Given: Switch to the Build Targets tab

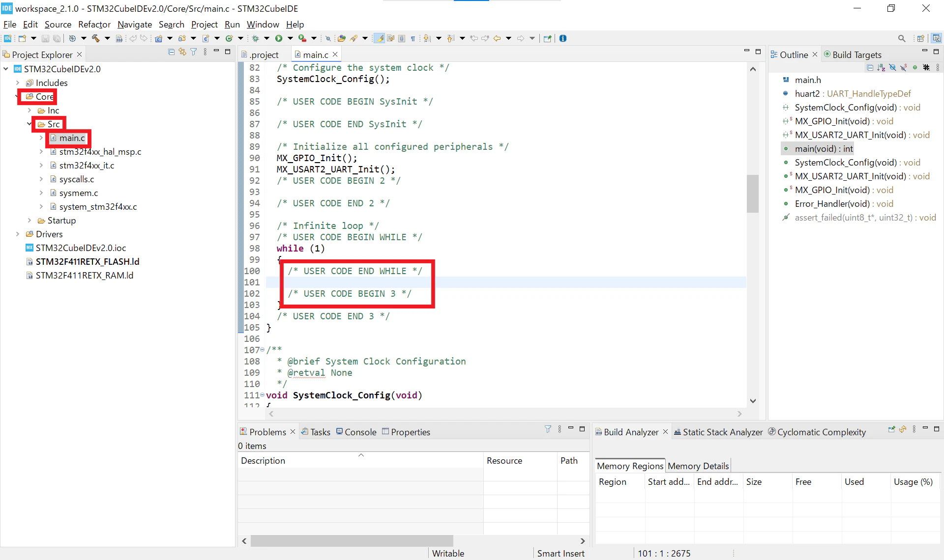Looking at the screenshot, I should pyautogui.click(x=853, y=55).
